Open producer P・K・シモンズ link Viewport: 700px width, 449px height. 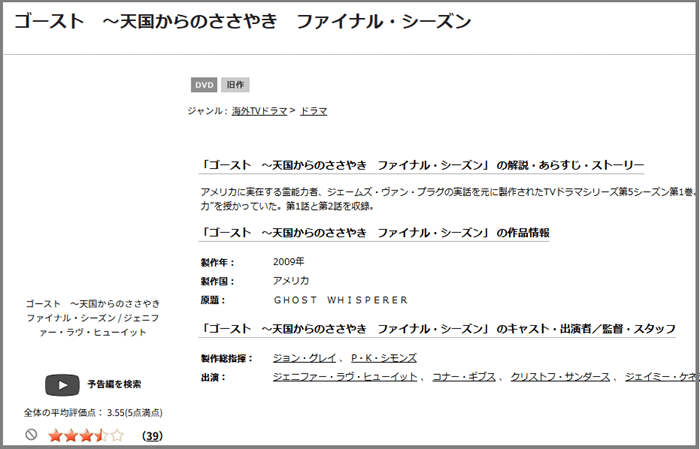384,358
